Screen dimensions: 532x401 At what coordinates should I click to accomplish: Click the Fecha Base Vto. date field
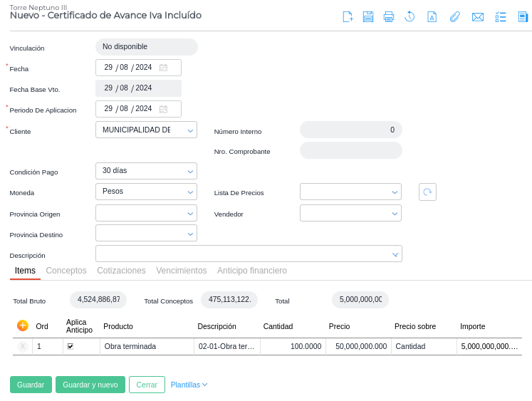(x=138, y=88)
